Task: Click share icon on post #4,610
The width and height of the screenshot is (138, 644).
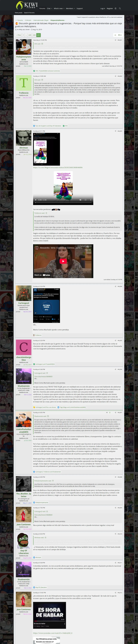Action: (x=115, y=534)
